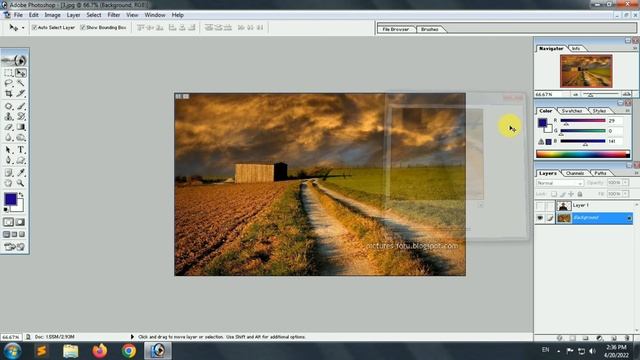Click Jump to ImageReady button
The height and width of the screenshot is (360, 640).
point(14,247)
